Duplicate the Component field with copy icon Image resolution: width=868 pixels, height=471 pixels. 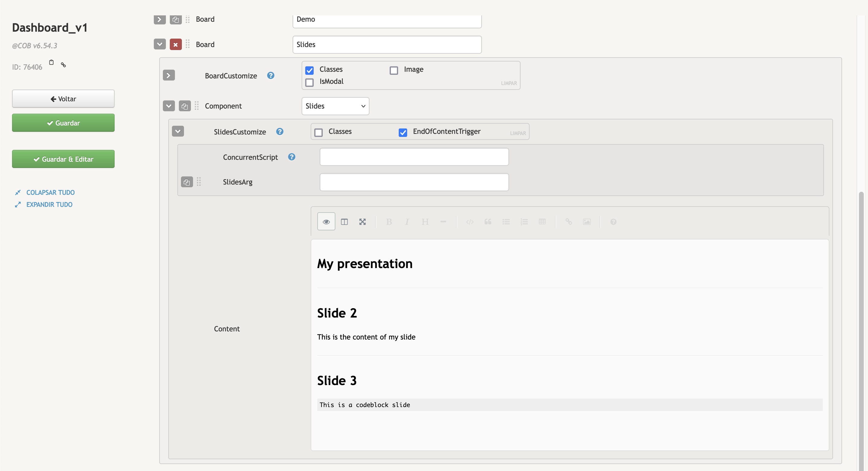(x=184, y=106)
